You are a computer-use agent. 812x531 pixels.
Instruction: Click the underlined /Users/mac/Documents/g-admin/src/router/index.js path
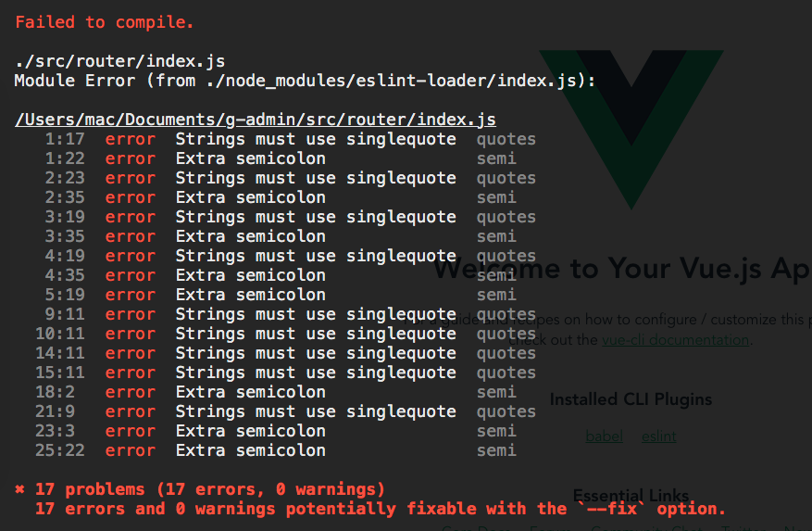(x=256, y=120)
